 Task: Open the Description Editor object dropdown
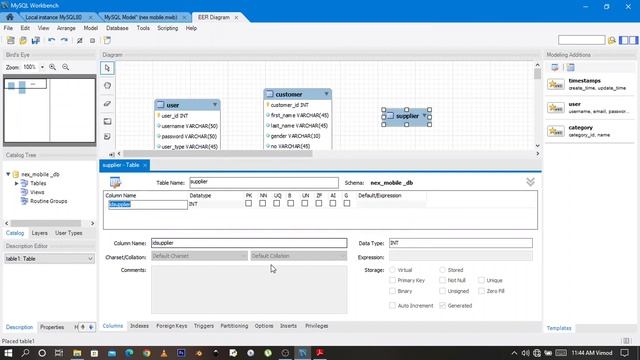tap(49, 259)
